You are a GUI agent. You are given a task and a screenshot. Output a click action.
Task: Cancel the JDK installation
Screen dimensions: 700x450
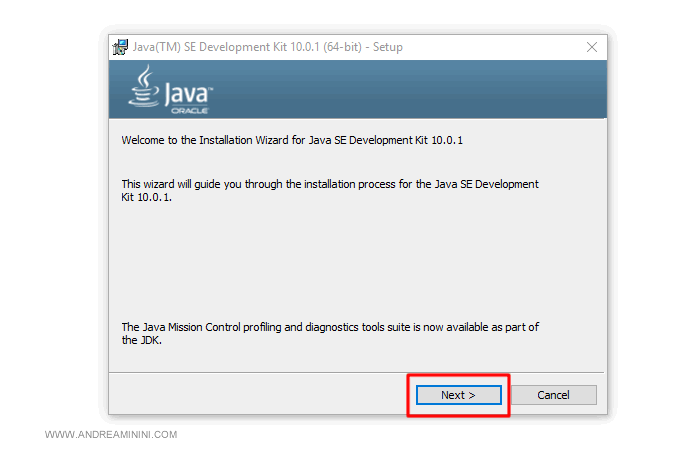click(553, 395)
